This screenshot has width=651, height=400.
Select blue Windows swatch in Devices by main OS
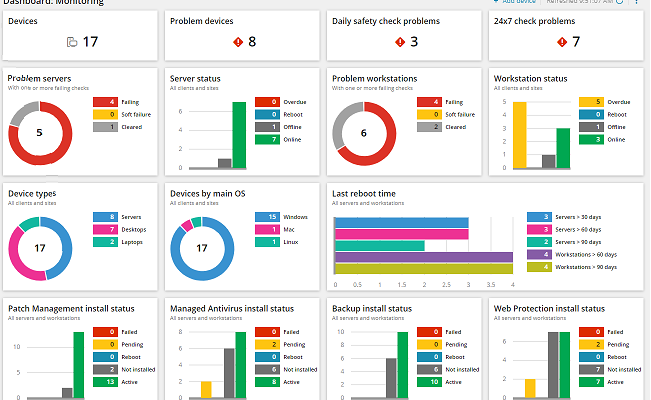(x=267, y=217)
